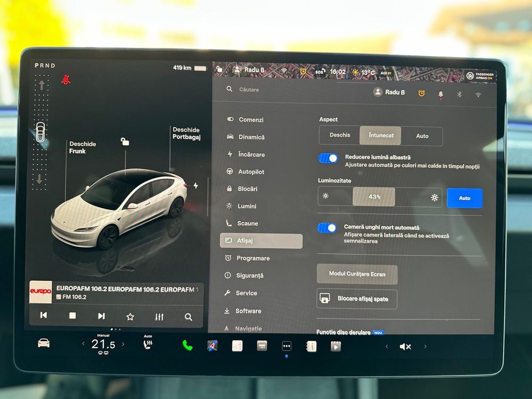Open Wi-Fi settings icon in header

(x=478, y=95)
